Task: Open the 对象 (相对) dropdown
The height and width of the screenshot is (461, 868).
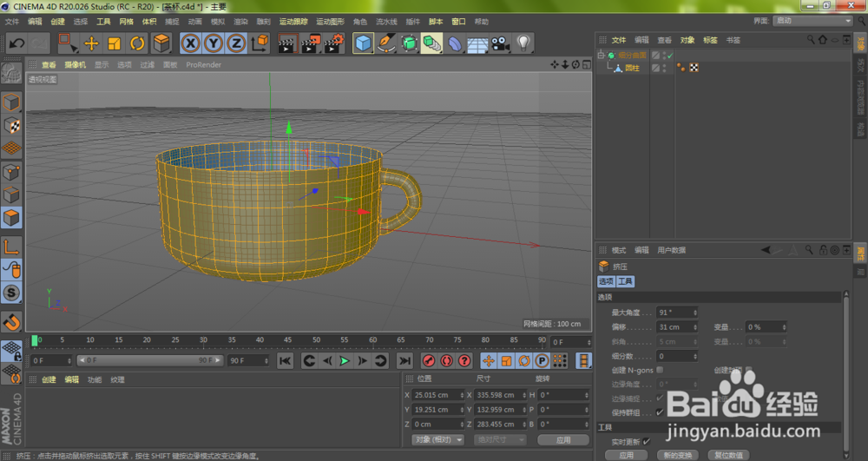Action: 439,440
